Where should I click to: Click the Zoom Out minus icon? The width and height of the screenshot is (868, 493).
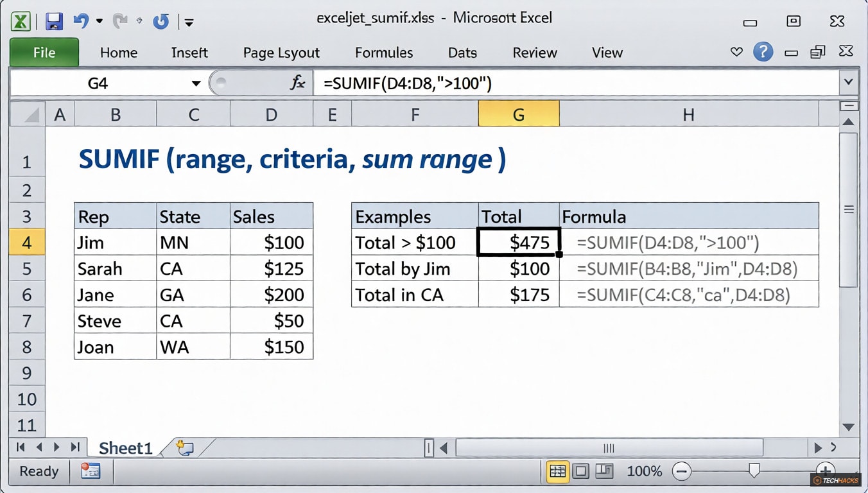click(682, 471)
